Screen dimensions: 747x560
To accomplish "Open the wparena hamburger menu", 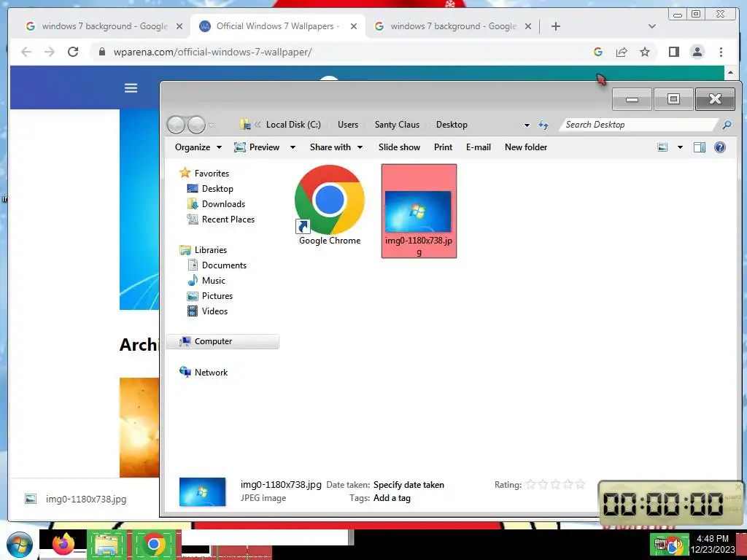I will coord(131,88).
